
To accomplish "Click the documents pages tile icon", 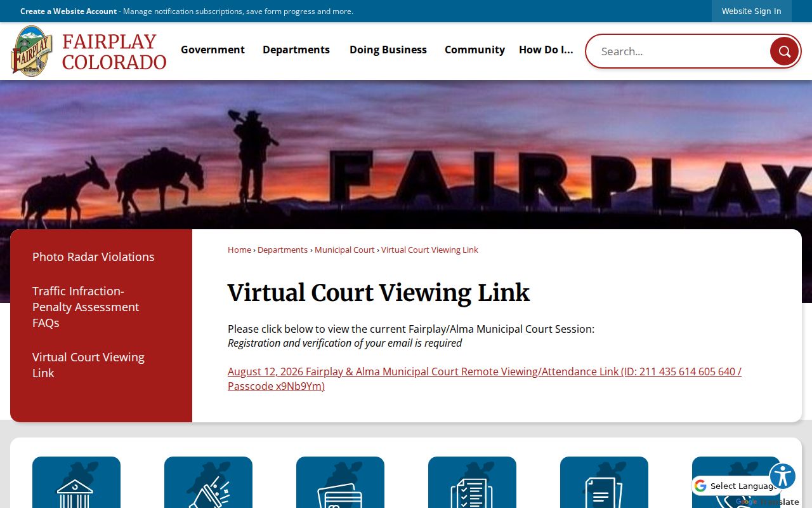I will pos(604,483).
